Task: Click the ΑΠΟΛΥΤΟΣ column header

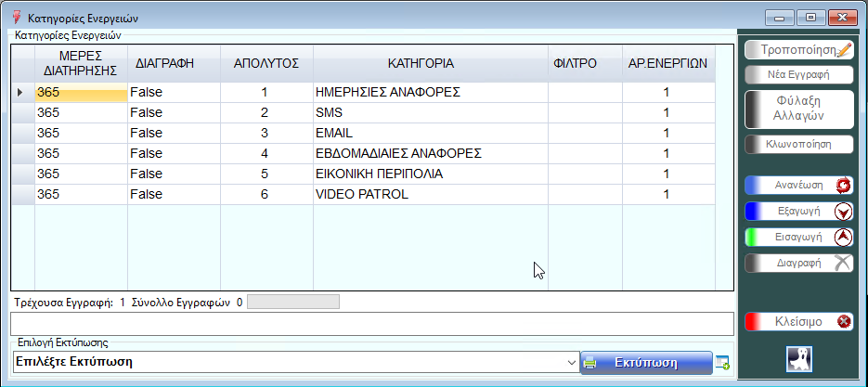Action: point(265,63)
